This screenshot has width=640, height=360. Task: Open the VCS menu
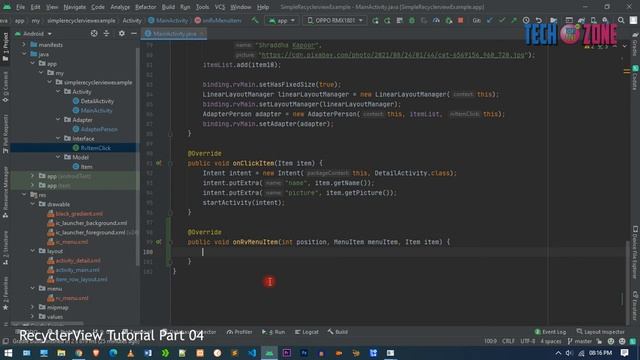pos(220,7)
